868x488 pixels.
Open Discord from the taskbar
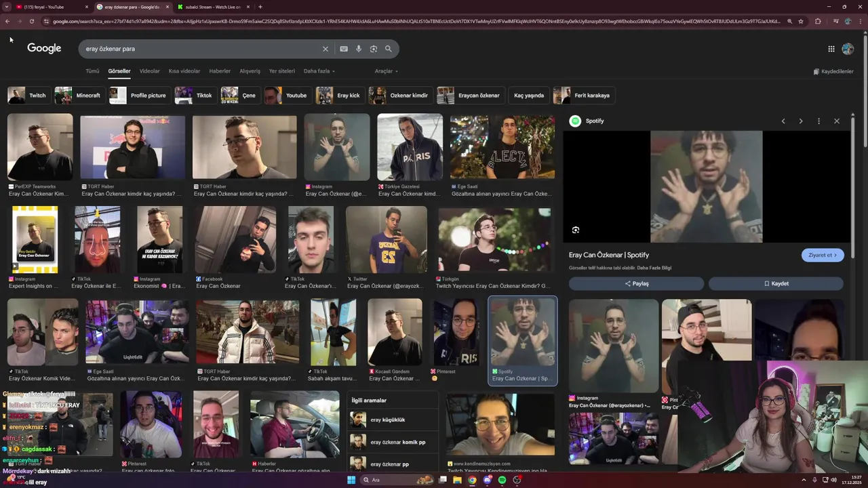pyautogui.click(x=488, y=480)
